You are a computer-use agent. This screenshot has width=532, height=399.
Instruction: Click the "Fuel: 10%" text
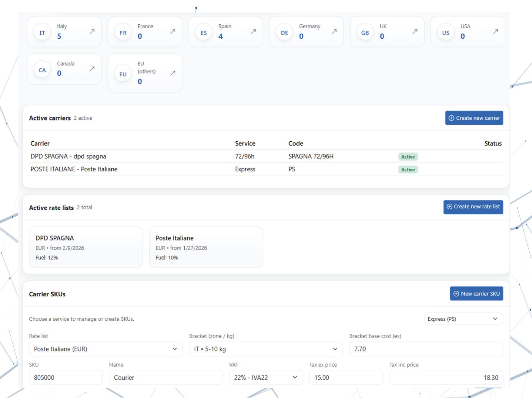coord(167,258)
